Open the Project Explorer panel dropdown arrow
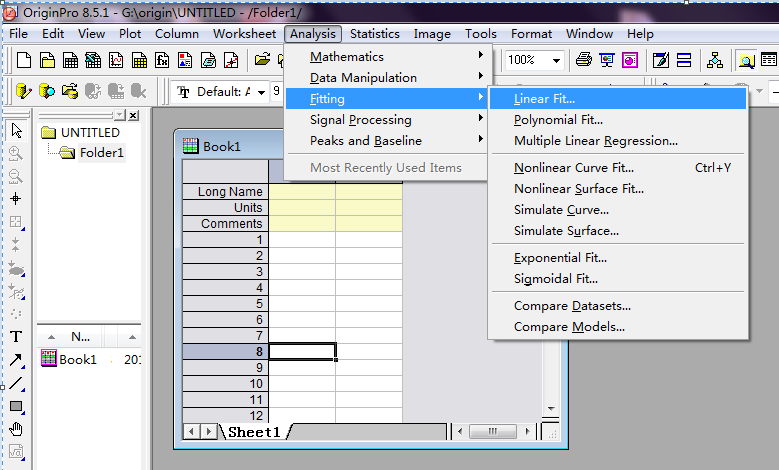Image resolution: width=779 pixels, height=470 pixels. click(x=120, y=115)
